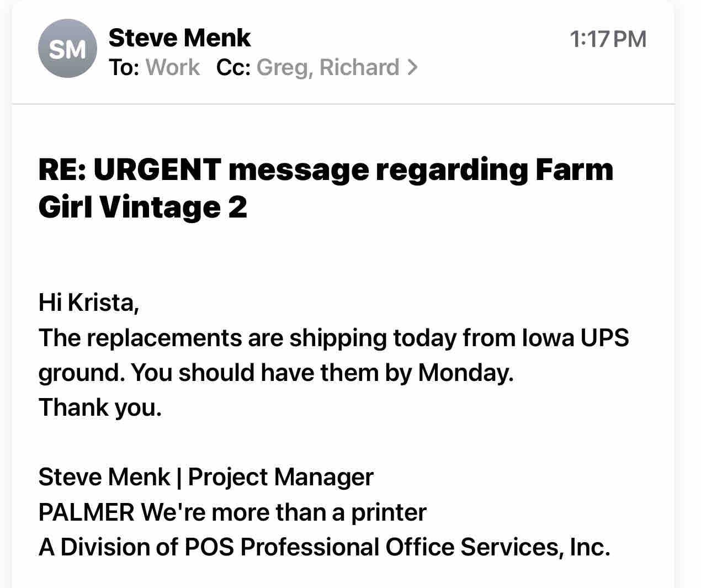The width and height of the screenshot is (701, 588).
Task: Click the word UPS in body
Action: [604, 337]
